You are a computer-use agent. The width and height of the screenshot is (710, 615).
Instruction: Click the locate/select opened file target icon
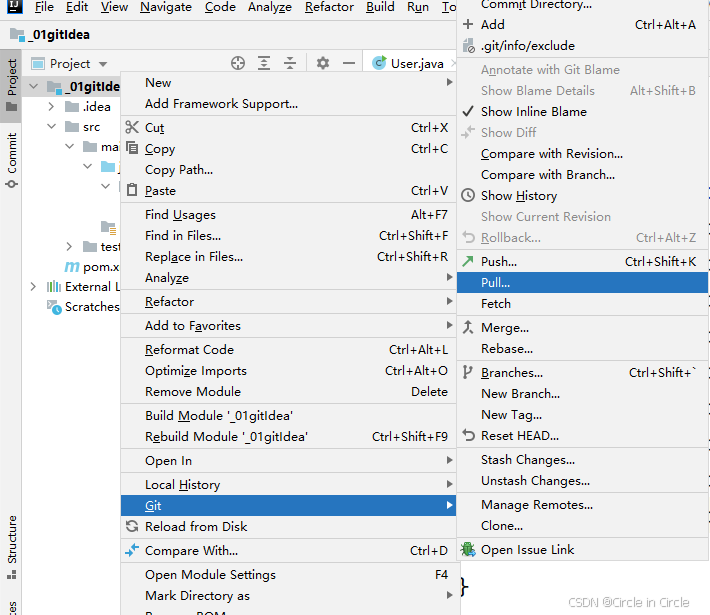coord(238,63)
